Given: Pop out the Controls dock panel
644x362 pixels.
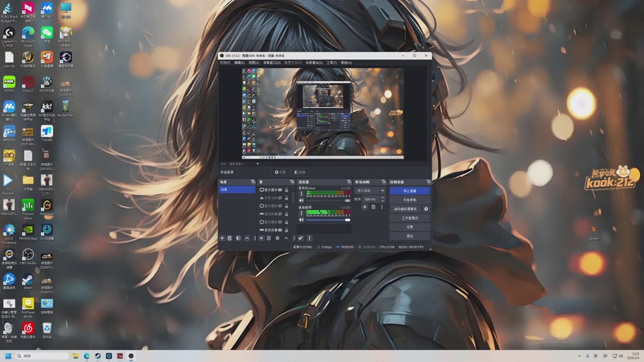Looking at the screenshot, I should click(x=429, y=182).
